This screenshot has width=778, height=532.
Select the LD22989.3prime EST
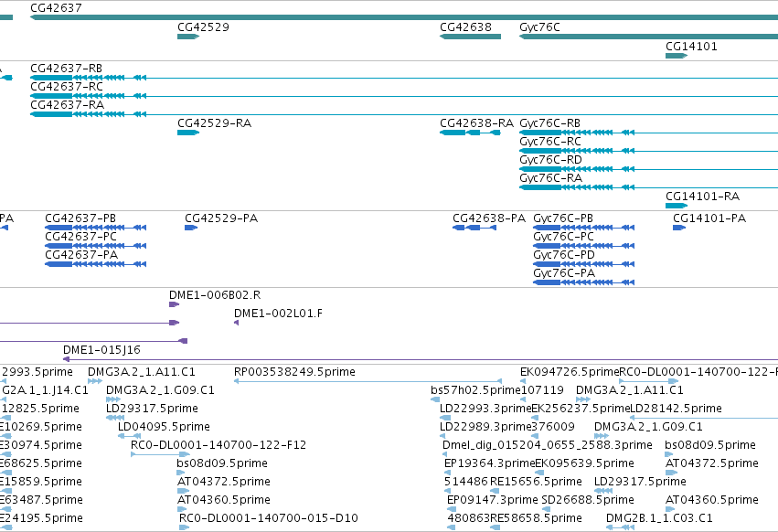[x=442, y=437]
